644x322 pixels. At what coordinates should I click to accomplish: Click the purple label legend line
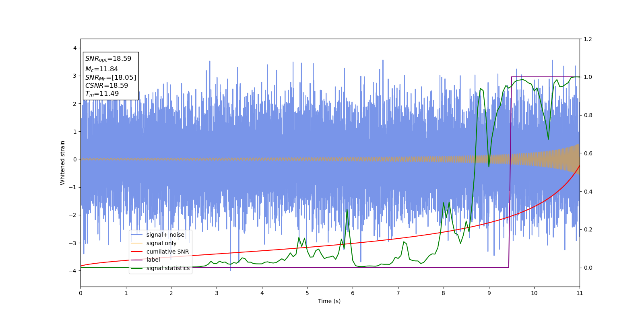(x=137, y=260)
